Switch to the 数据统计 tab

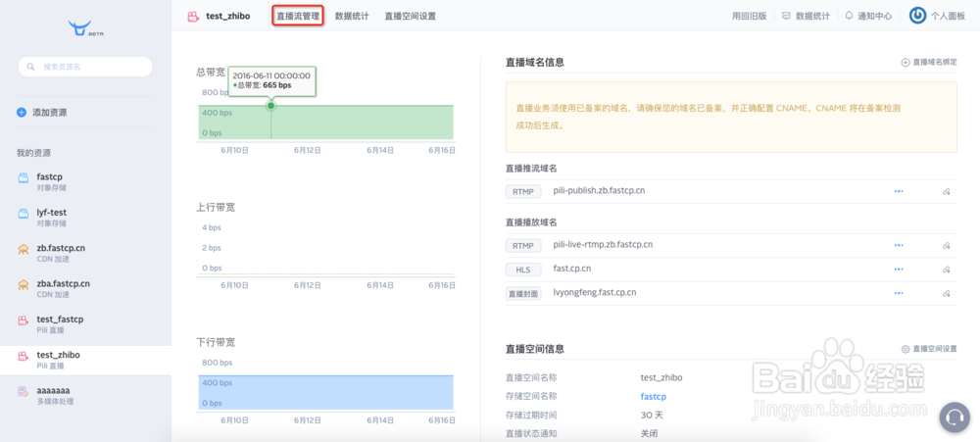click(352, 17)
